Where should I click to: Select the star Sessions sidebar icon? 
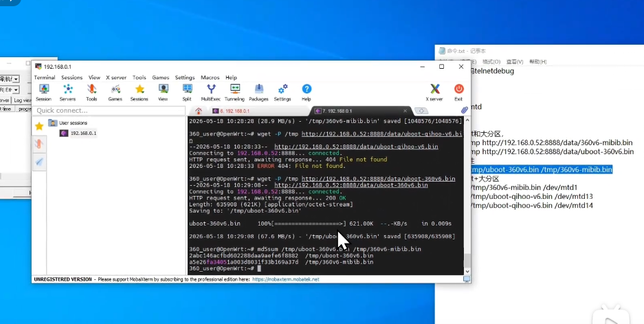39,126
